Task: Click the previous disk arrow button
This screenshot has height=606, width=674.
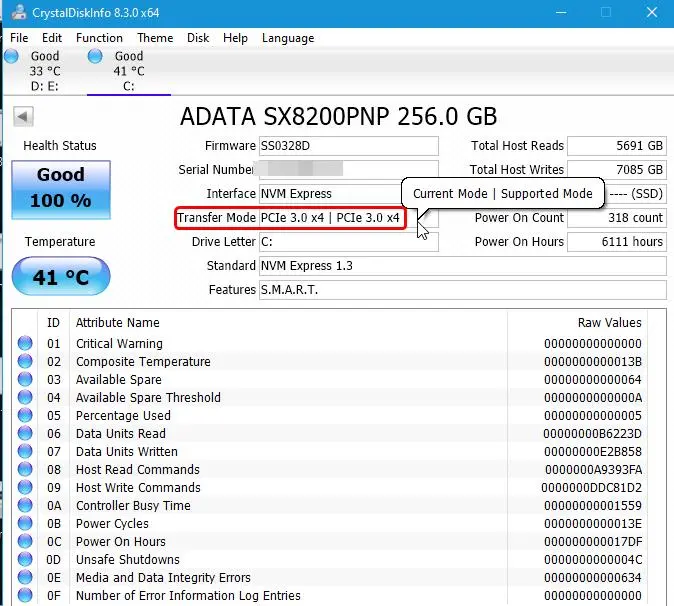Action: [23, 116]
